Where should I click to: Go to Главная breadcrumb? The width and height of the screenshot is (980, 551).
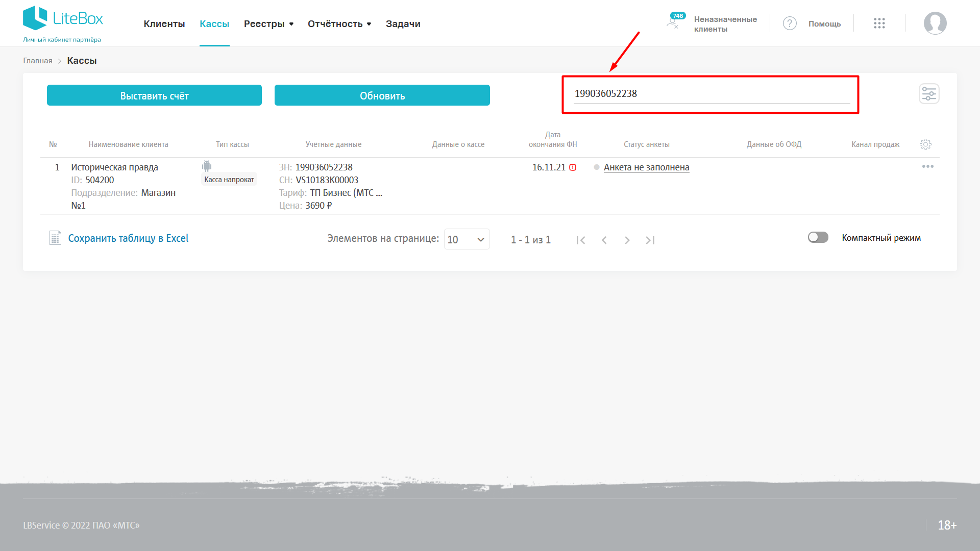click(38, 61)
